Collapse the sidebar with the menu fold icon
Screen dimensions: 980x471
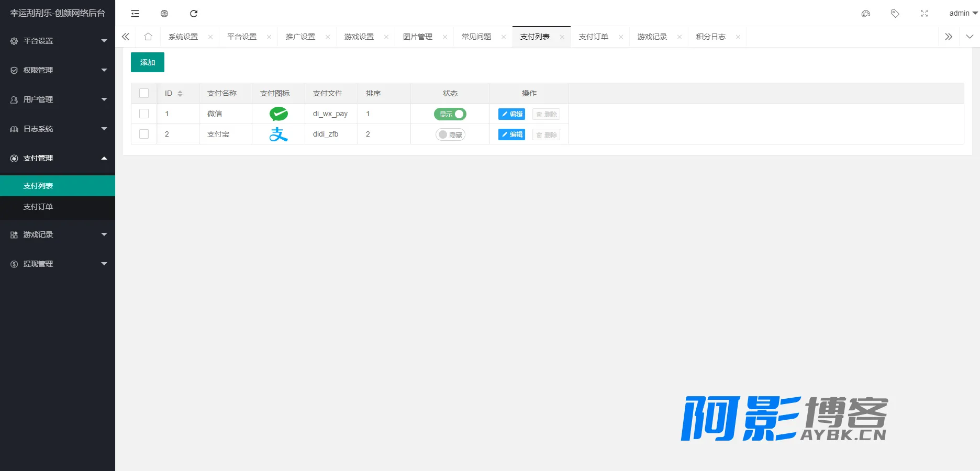tap(135, 14)
